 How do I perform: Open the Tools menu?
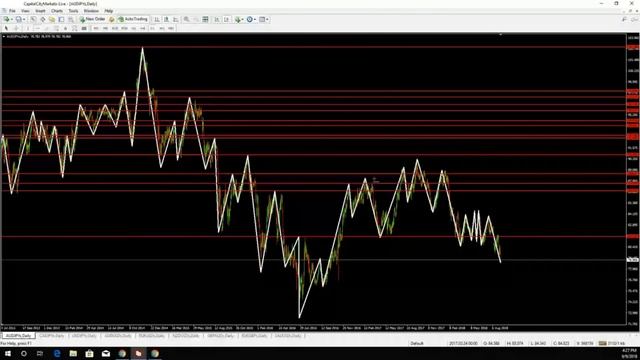pos(73,11)
